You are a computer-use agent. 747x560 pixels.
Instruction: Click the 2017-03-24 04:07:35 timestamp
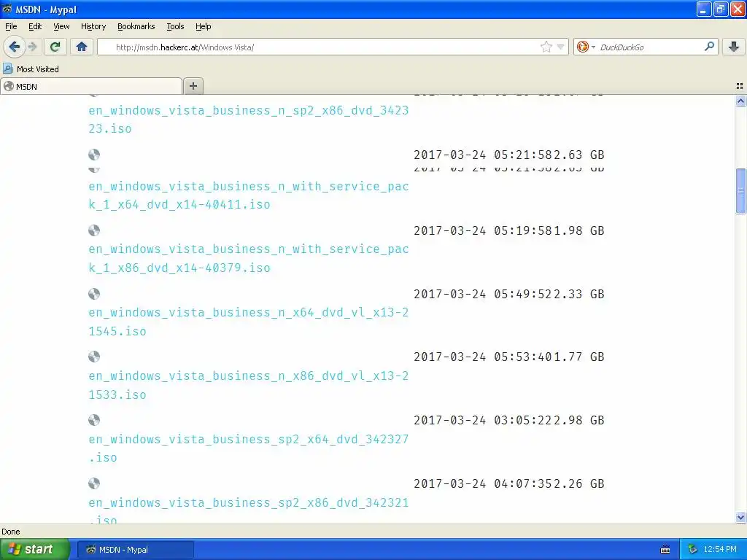click(483, 483)
